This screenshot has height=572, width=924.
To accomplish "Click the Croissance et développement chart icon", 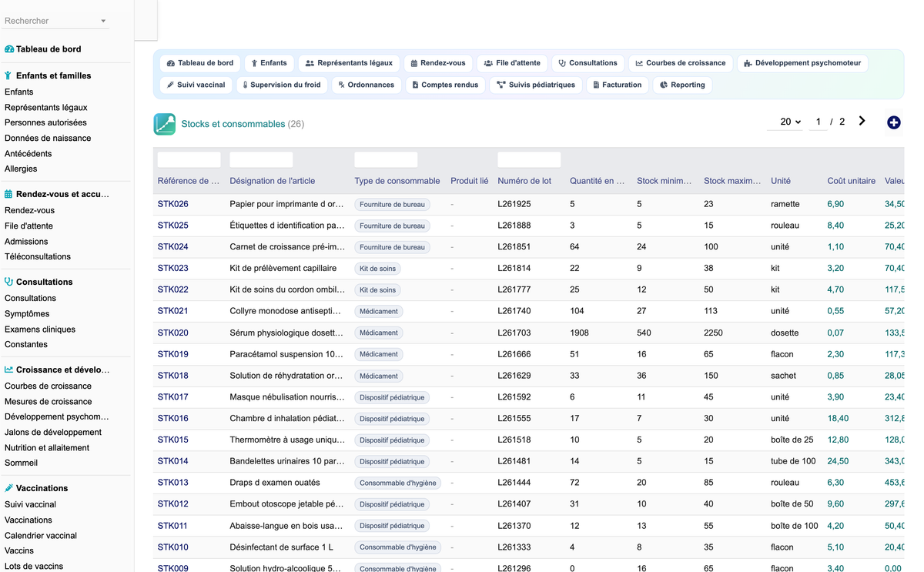I will (x=8, y=370).
